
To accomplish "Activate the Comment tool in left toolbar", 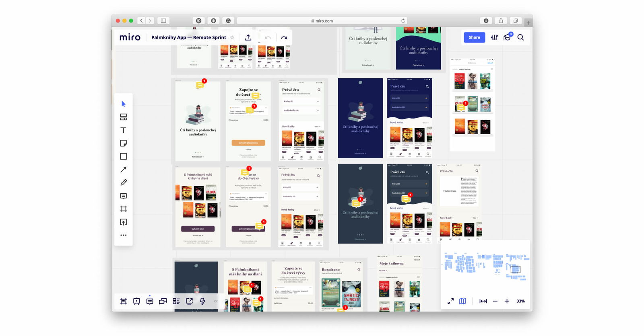I will (124, 196).
